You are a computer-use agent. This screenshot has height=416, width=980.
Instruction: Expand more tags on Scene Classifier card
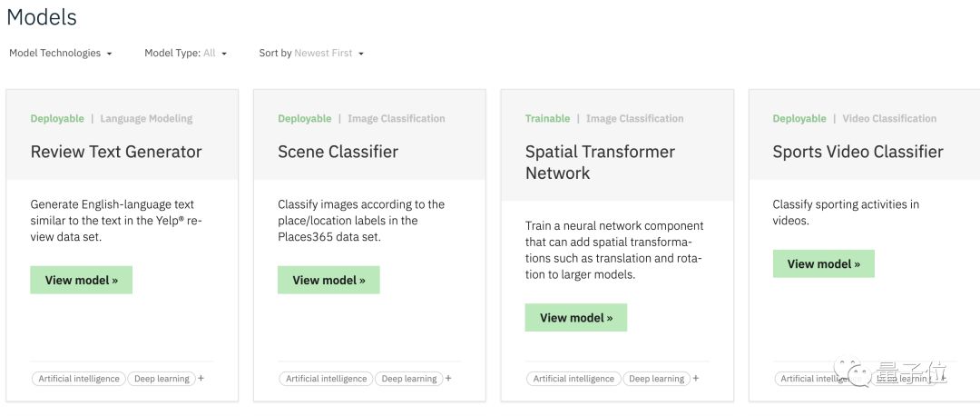[x=448, y=378]
